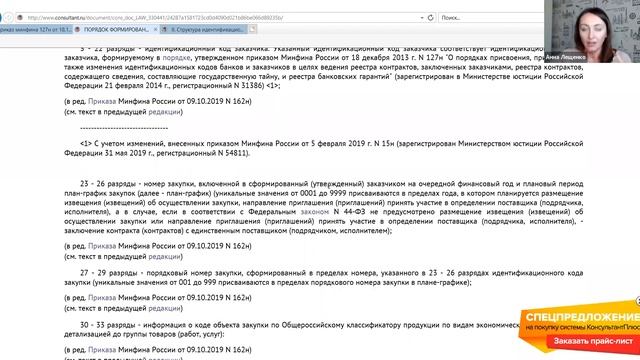Click the text 'регистрационный N 31386'
The width and height of the screenshot is (640, 360).
click(x=219, y=86)
